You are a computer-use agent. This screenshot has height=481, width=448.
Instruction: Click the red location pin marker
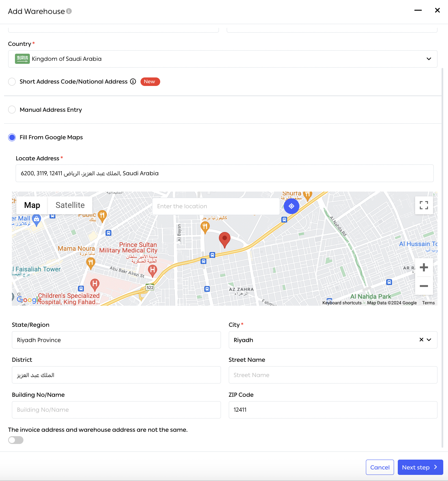pos(224,240)
